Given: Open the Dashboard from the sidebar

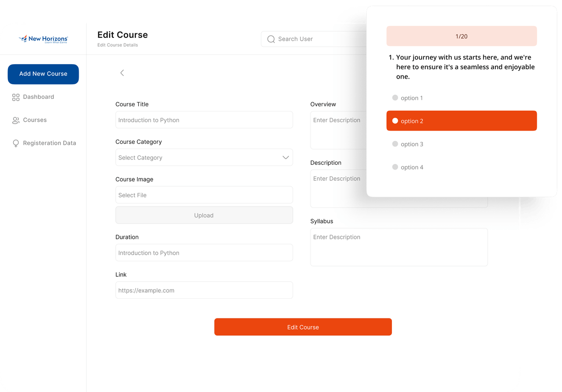Looking at the screenshot, I should click(x=38, y=97).
